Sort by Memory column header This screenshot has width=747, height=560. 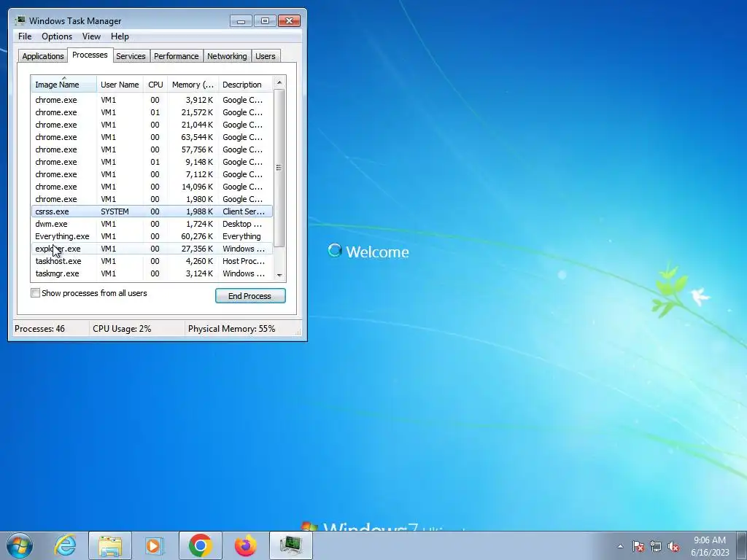point(193,85)
